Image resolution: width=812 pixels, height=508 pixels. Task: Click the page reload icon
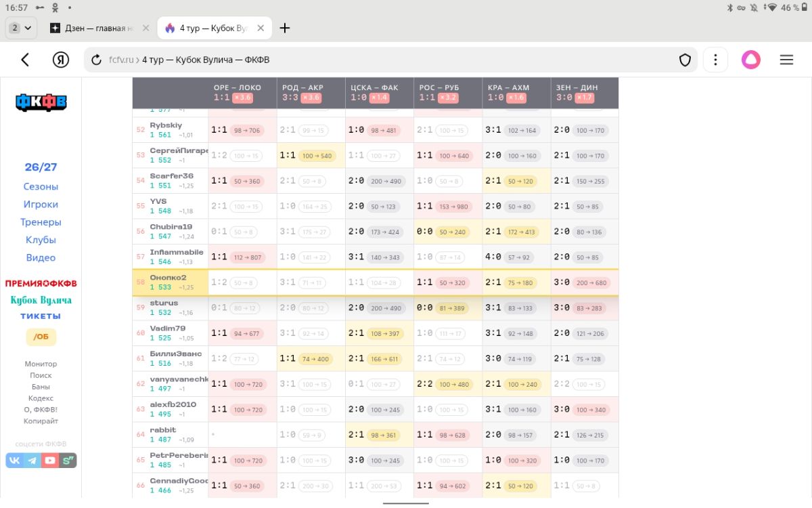(x=96, y=60)
